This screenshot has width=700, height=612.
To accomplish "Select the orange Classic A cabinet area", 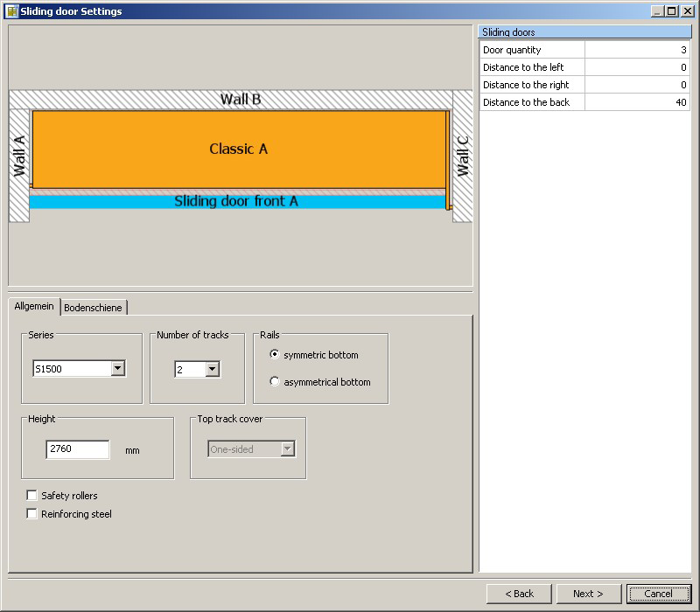I will coord(238,149).
